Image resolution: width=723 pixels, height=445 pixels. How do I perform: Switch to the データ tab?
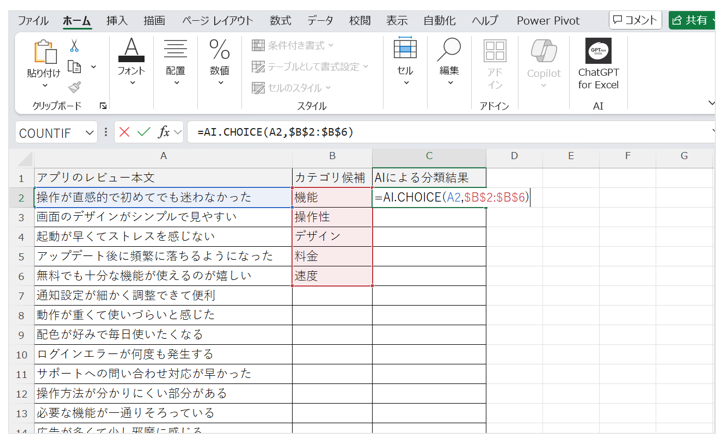320,21
